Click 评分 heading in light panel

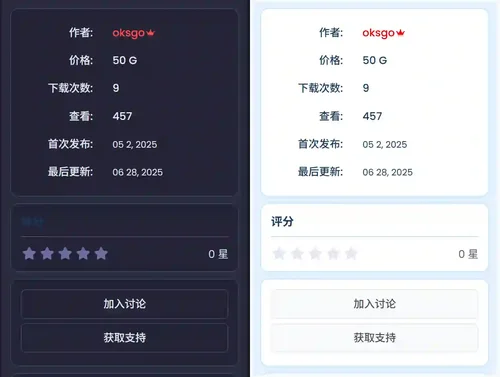(x=282, y=221)
